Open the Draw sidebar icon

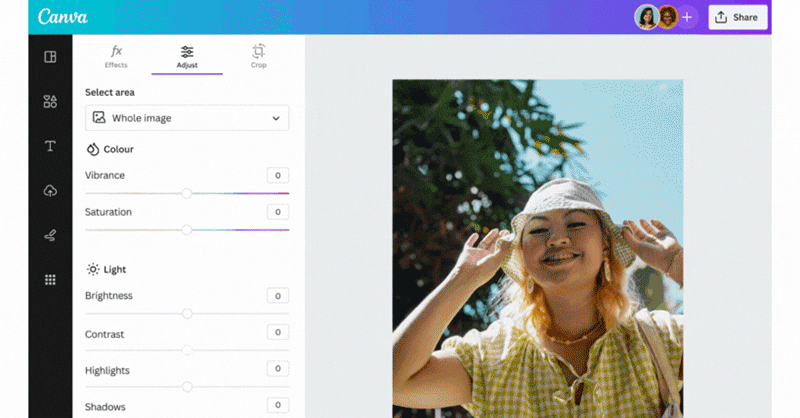50,235
